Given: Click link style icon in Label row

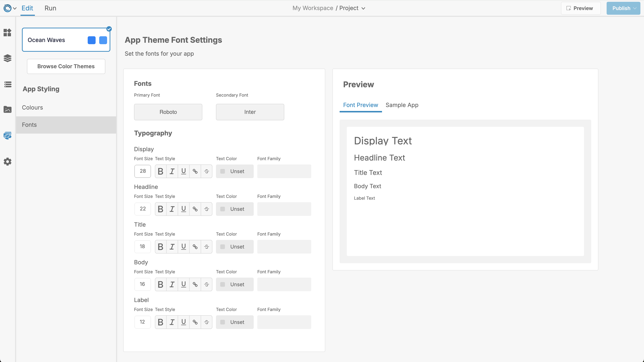Looking at the screenshot, I should (x=195, y=322).
